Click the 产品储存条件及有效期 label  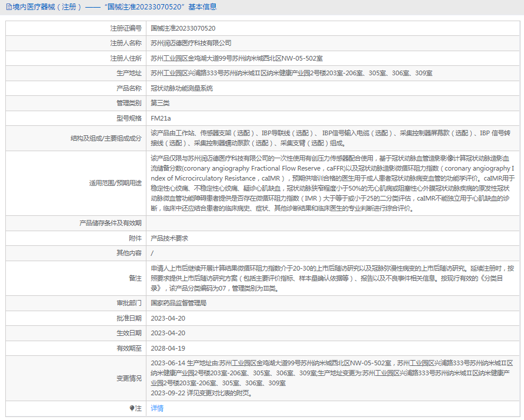point(111,223)
